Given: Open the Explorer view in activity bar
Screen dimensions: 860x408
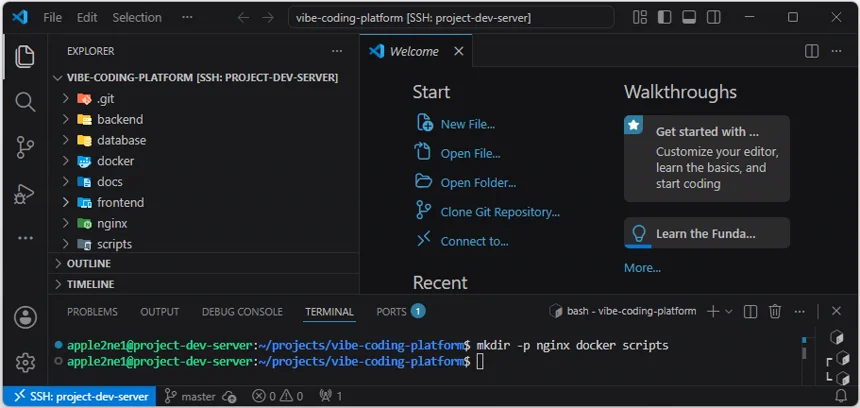Looking at the screenshot, I should point(25,57).
